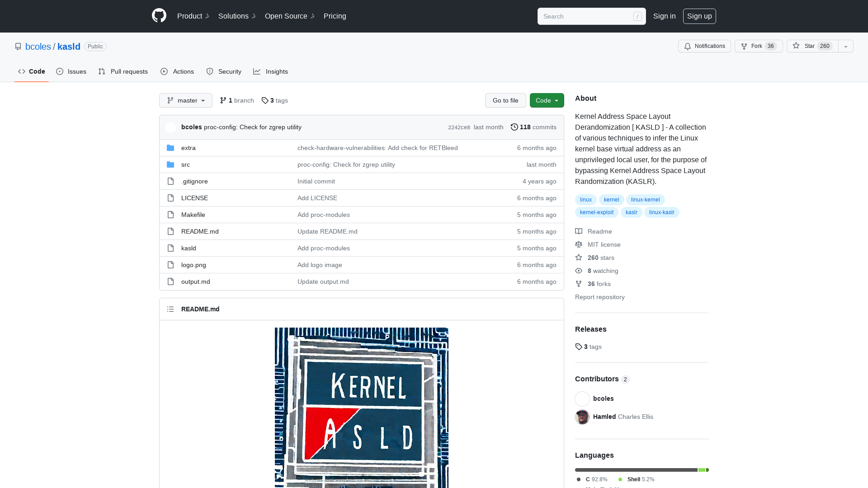Viewport: 868px width, 488px height.
Task: Click the Issues tab icon
Action: point(60,71)
